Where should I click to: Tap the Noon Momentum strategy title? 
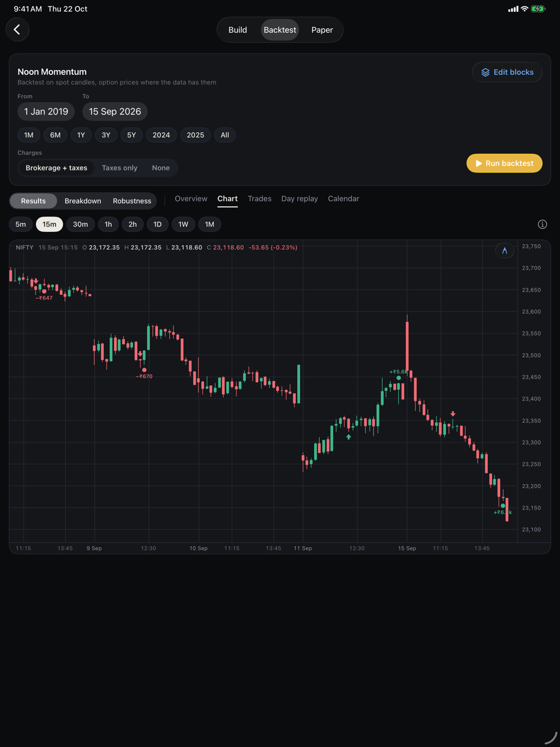(52, 72)
